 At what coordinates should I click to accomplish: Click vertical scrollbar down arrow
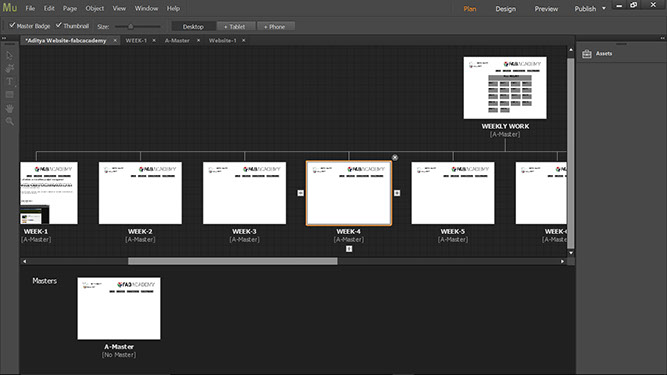(x=571, y=253)
